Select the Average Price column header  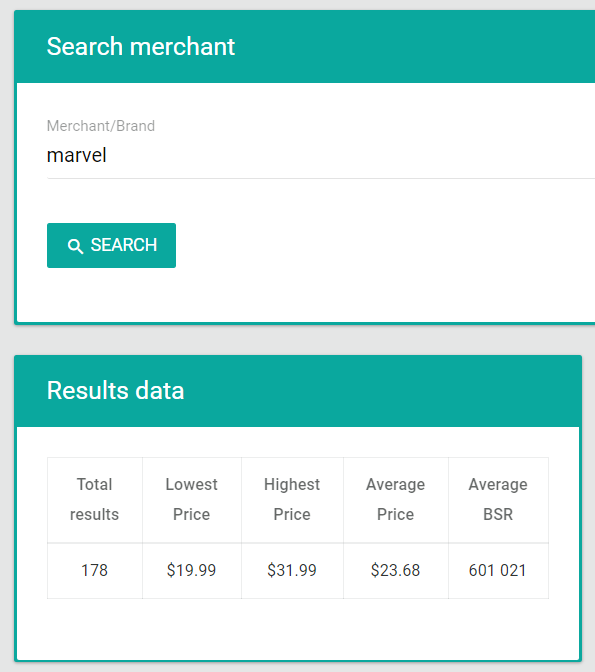[396, 500]
